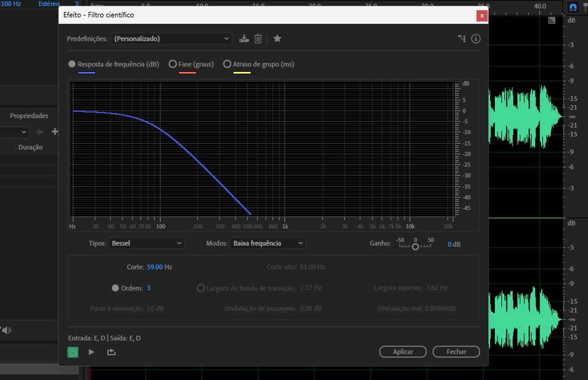588x380 pixels.
Task: Open the Predefinições preset dropdown
Action: coord(171,39)
